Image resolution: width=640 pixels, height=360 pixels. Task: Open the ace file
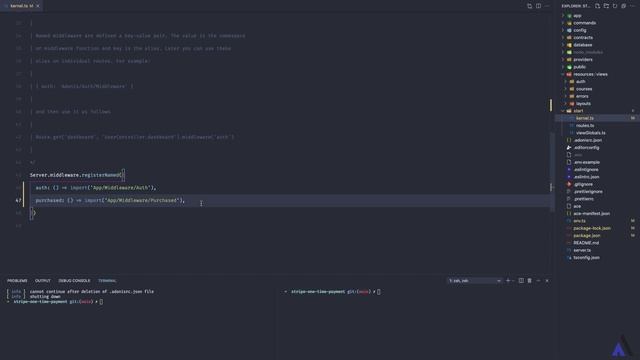[577, 207]
